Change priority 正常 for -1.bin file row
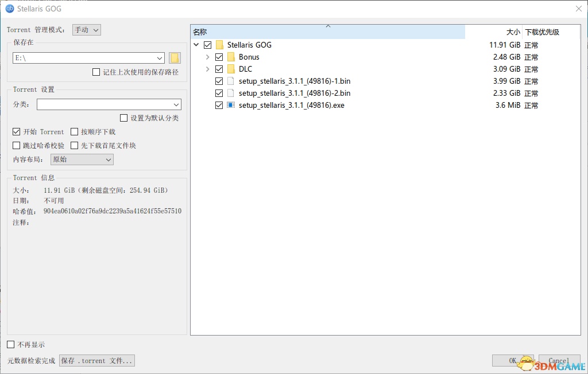 (x=531, y=81)
